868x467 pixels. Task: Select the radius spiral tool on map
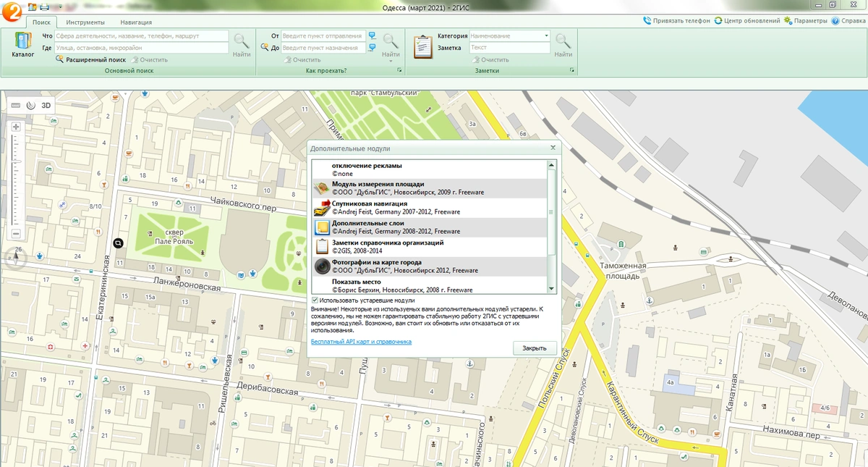(x=31, y=105)
